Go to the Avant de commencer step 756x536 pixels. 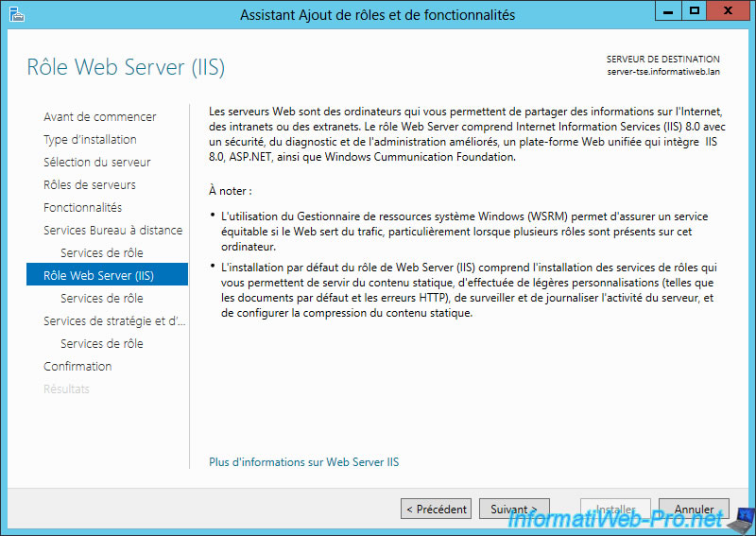tap(100, 117)
